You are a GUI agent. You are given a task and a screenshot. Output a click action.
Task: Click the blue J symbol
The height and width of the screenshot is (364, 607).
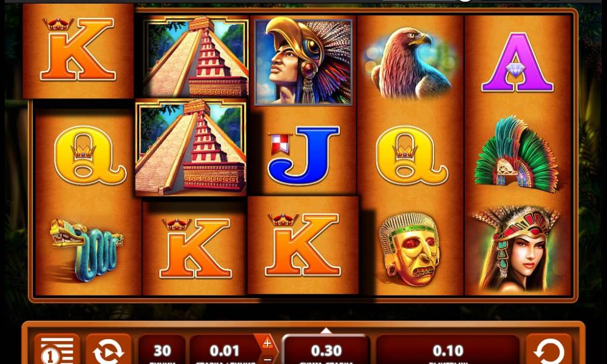pos(303,155)
